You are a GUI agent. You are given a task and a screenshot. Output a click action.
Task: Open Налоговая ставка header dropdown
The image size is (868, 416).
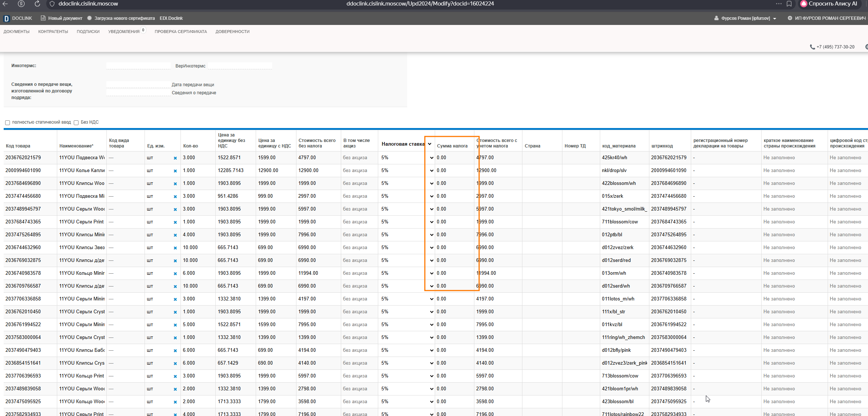click(x=429, y=144)
